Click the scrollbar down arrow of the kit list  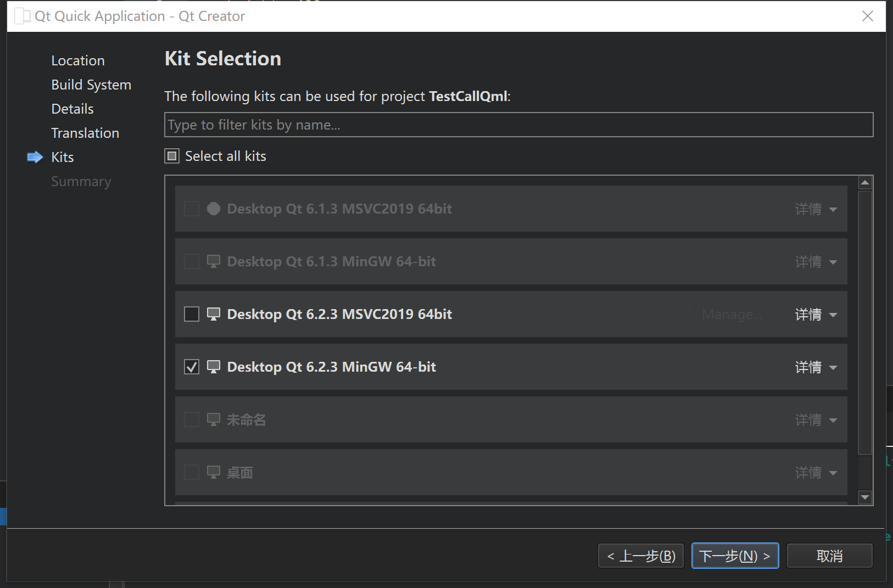pyautogui.click(x=866, y=497)
